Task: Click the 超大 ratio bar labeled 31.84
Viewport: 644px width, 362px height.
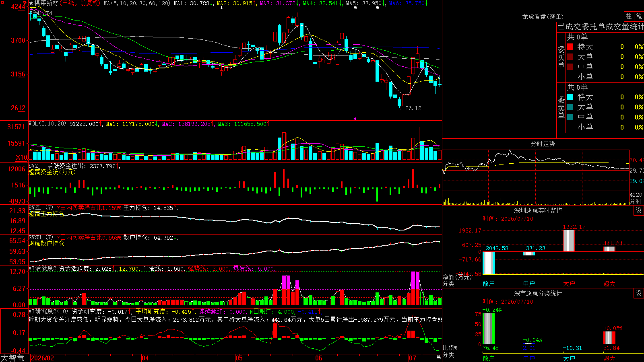Action: click(609, 338)
